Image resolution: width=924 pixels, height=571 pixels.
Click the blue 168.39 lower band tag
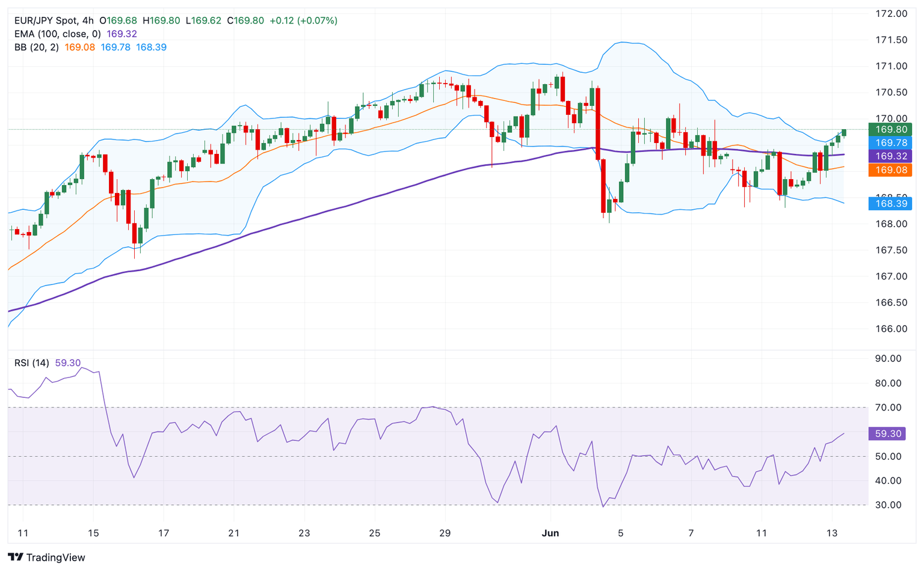coord(890,204)
